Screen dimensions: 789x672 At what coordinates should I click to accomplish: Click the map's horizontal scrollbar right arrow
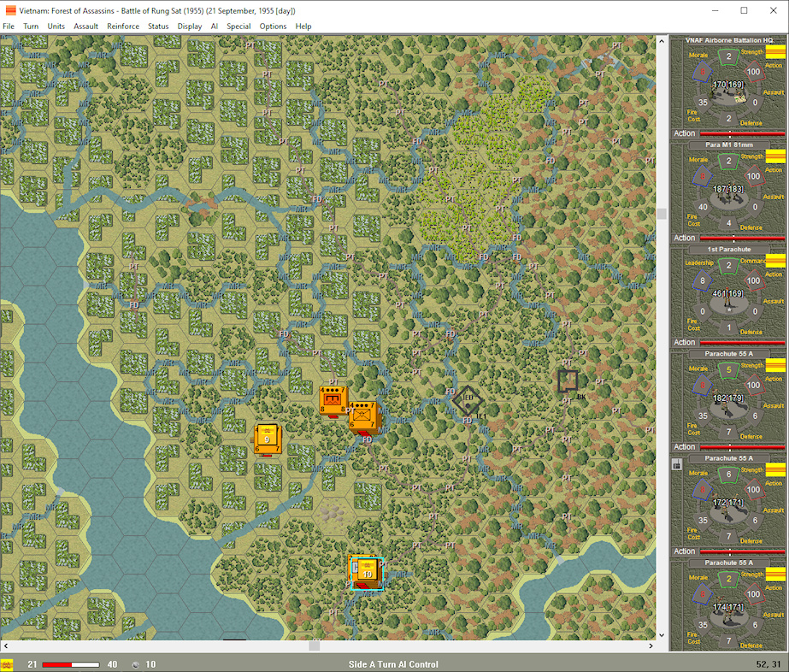pyautogui.click(x=651, y=645)
